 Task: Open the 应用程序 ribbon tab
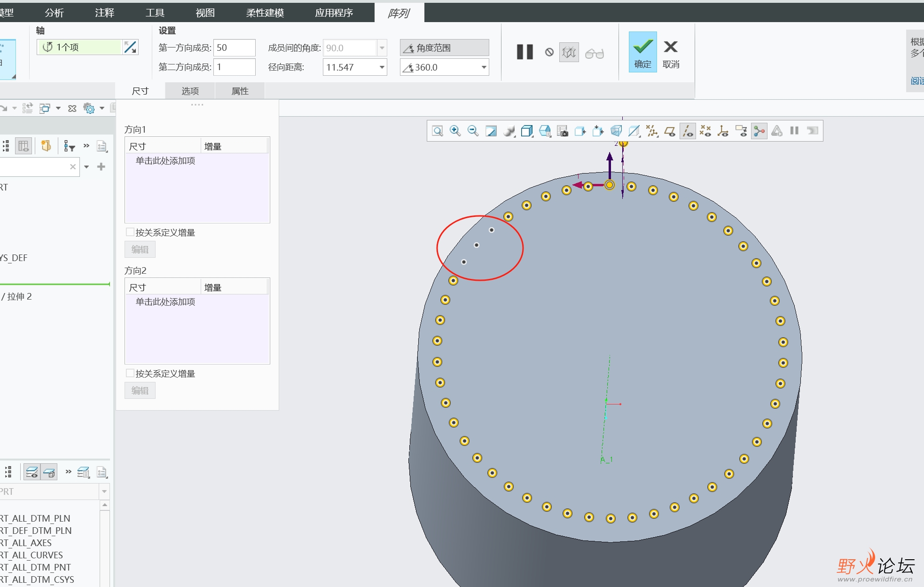(334, 13)
